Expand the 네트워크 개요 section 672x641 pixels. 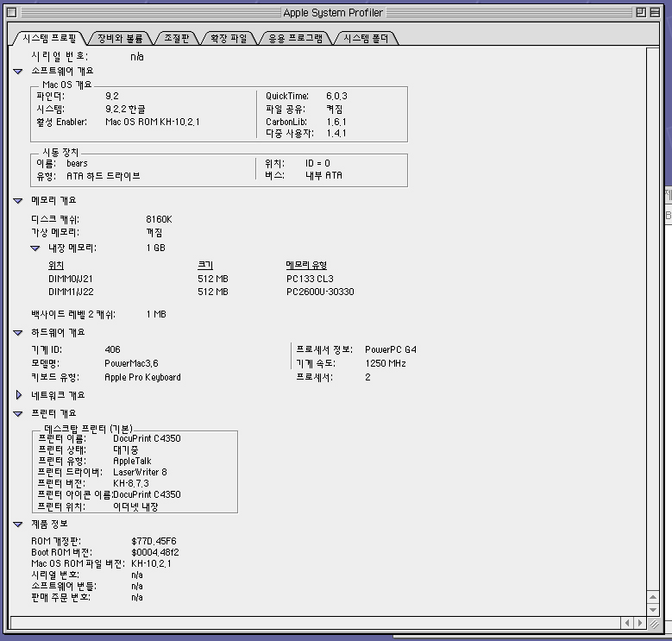click(x=18, y=395)
